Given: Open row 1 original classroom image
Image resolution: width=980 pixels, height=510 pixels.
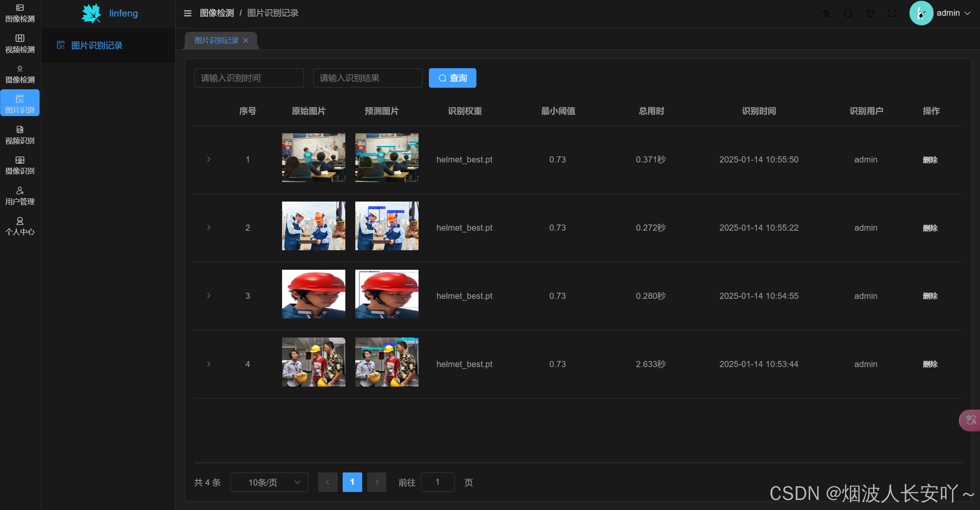Looking at the screenshot, I should [314, 157].
